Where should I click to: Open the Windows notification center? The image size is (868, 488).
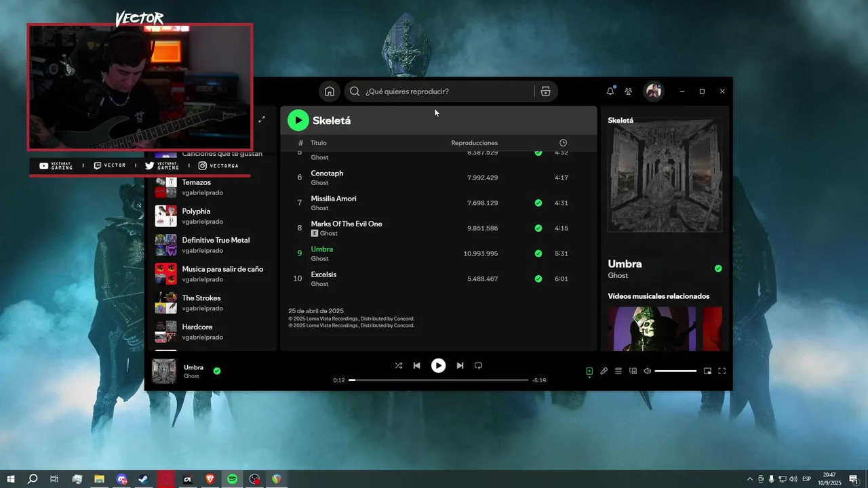854,479
